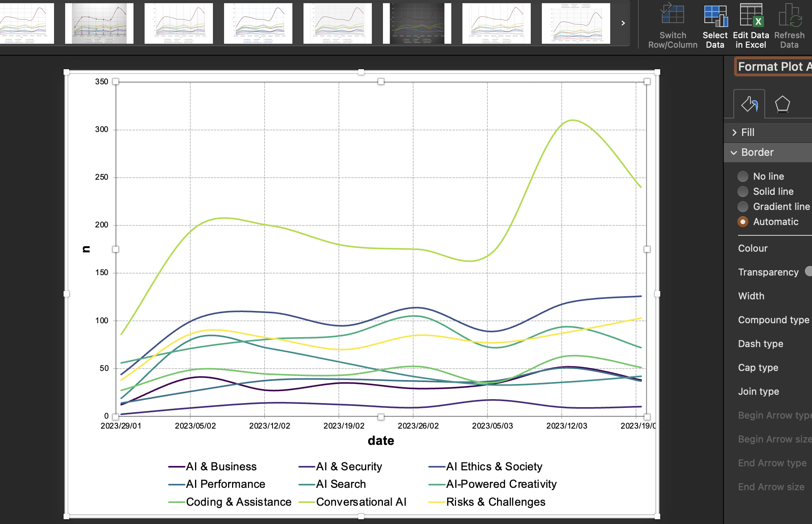Click the Width label in Border options
The height and width of the screenshot is (524, 812).
tap(751, 296)
